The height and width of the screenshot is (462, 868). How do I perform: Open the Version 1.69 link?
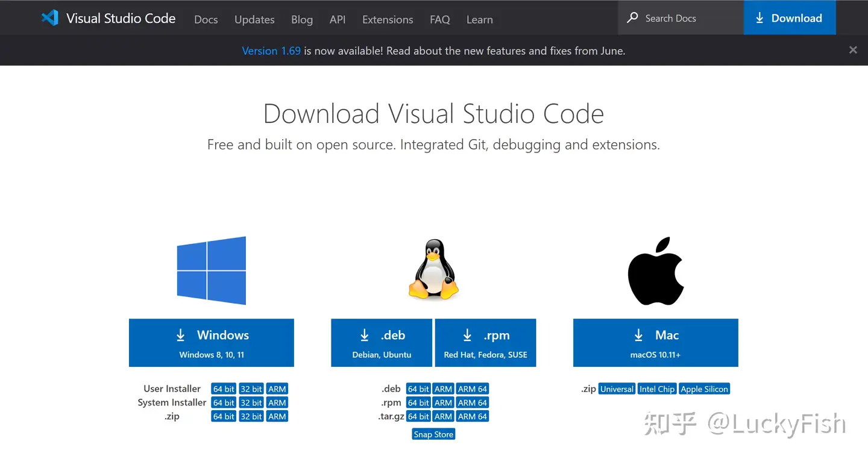pos(271,51)
